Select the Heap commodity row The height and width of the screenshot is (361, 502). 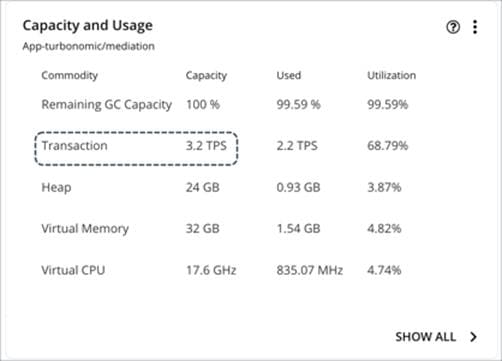tap(229, 187)
